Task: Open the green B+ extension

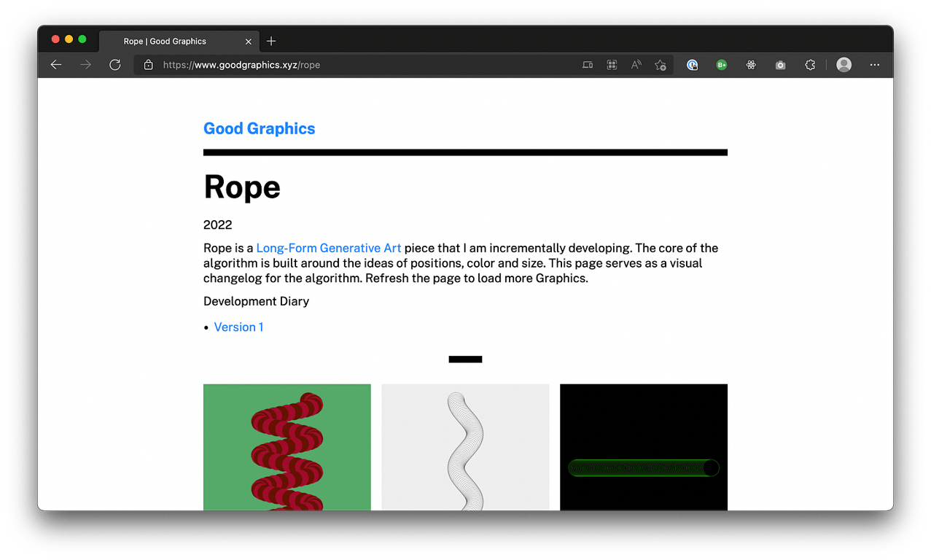Action: (x=722, y=65)
